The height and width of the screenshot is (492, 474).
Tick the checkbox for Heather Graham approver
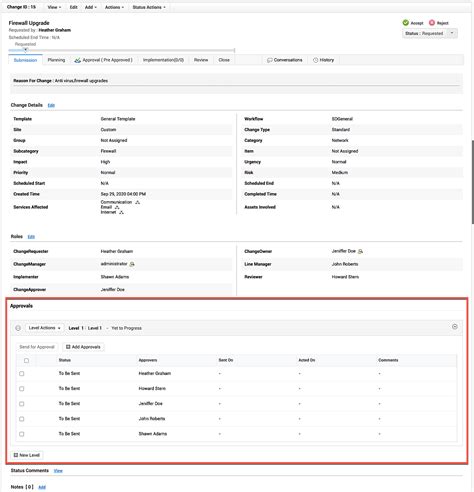point(22,374)
